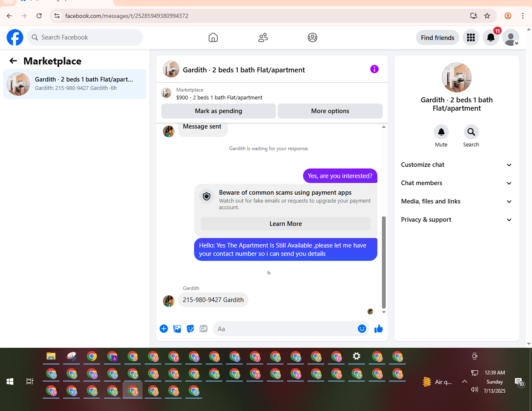Show hidden system tray icons
The height and width of the screenshot is (411, 532).
pos(465,381)
